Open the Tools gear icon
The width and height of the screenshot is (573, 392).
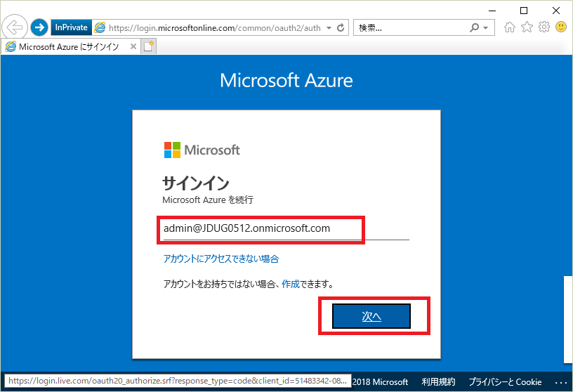coord(544,27)
